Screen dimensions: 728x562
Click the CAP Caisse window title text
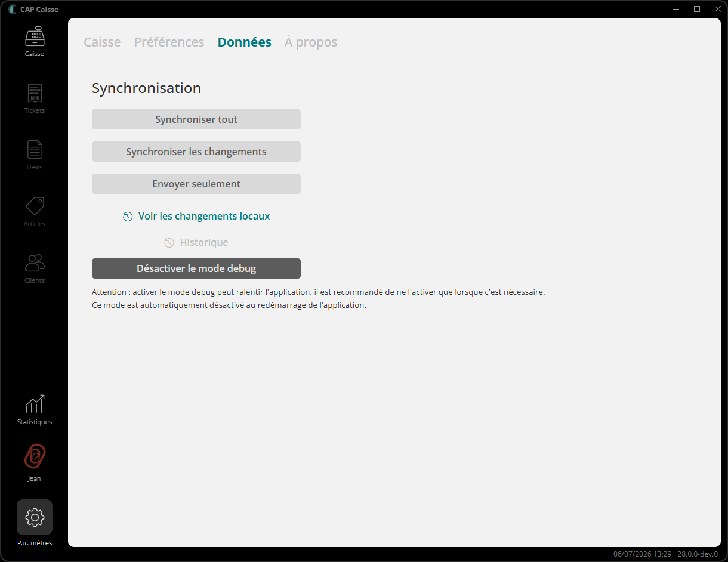(x=39, y=10)
